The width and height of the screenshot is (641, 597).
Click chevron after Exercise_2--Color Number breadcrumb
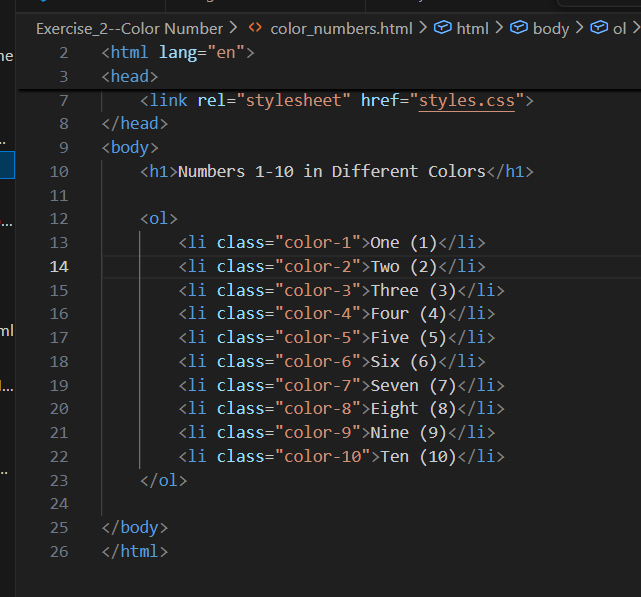click(x=233, y=28)
